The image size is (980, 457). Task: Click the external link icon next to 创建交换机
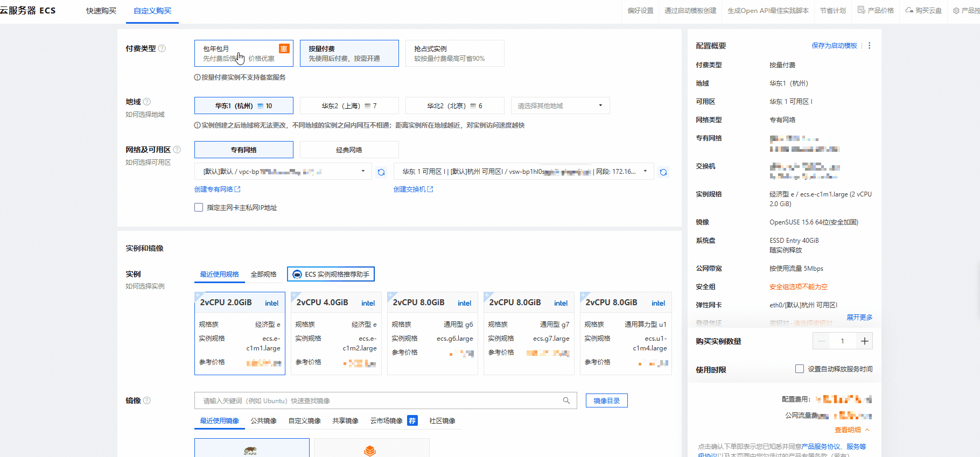point(430,189)
